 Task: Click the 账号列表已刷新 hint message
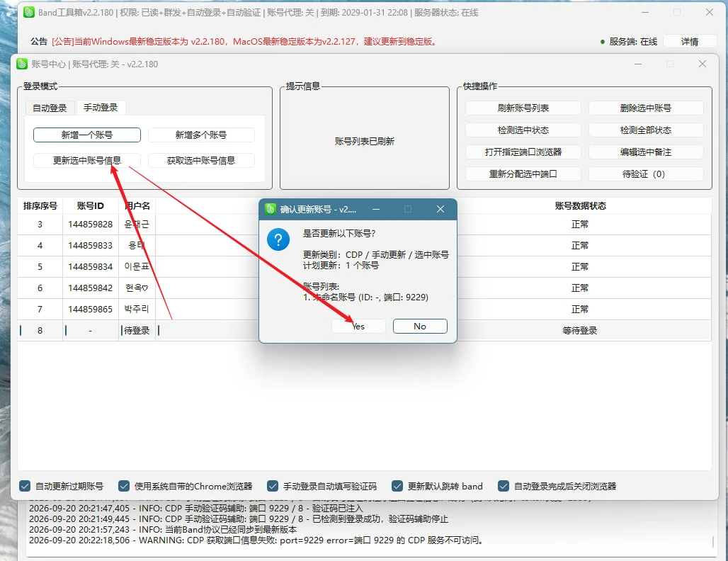point(365,141)
